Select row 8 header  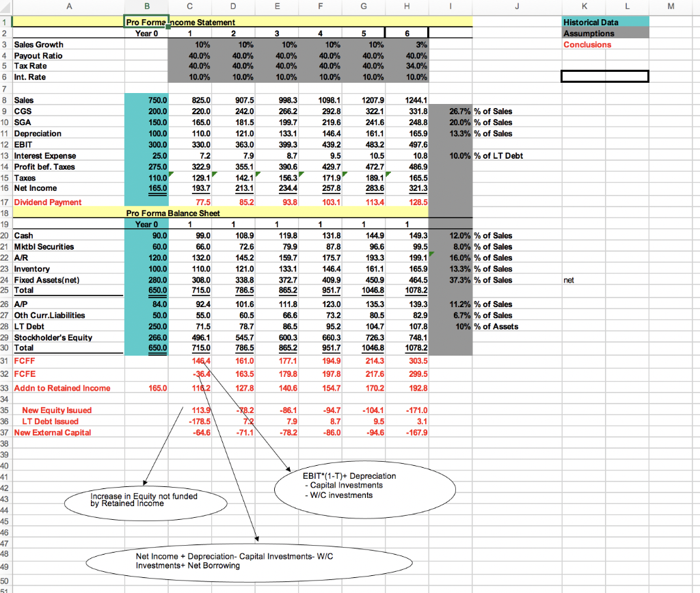(x=5, y=100)
